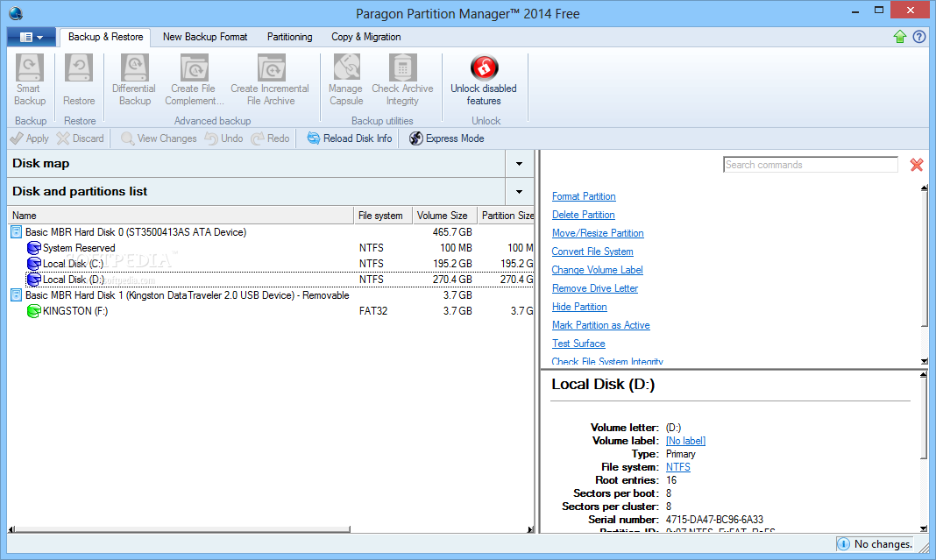Sort by File system column header
This screenshot has height=560, width=936.
point(383,216)
